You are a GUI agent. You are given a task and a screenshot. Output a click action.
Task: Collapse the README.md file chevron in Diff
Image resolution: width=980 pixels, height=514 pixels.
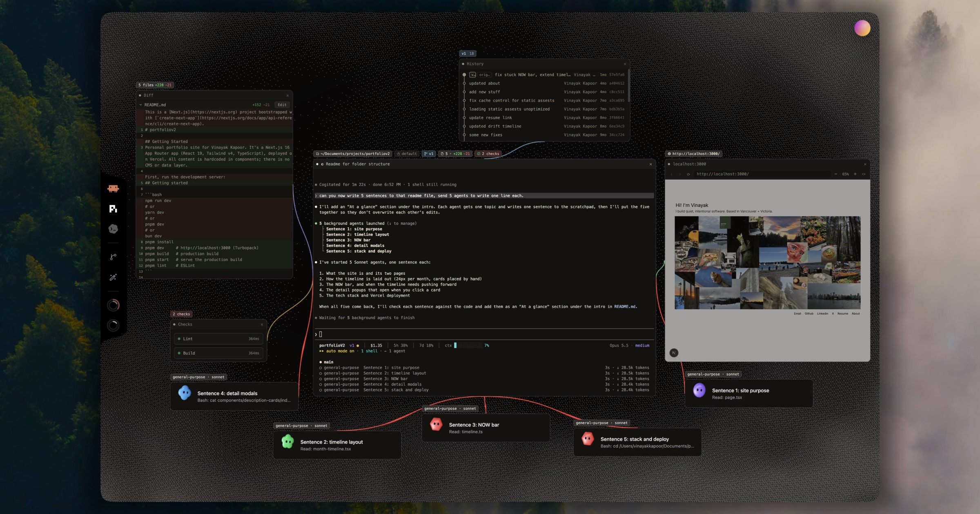140,105
